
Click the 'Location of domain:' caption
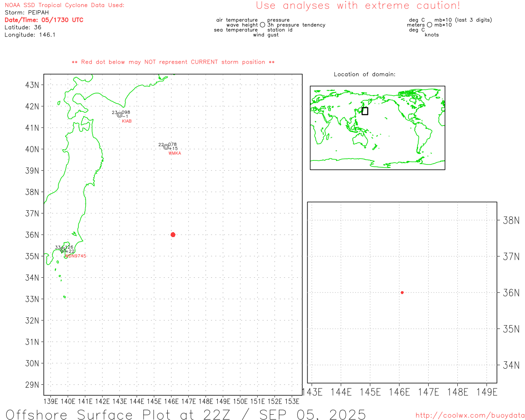pos(365,74)
